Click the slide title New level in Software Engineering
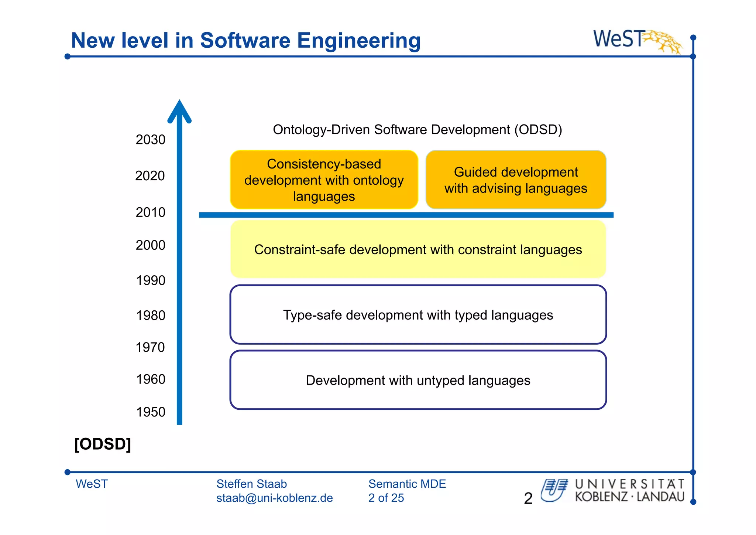 [245, 40]
